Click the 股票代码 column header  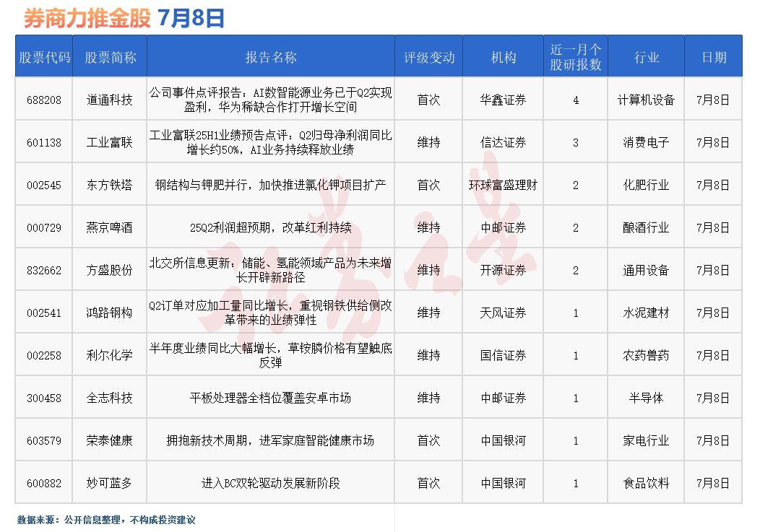[x=44, y=57]
